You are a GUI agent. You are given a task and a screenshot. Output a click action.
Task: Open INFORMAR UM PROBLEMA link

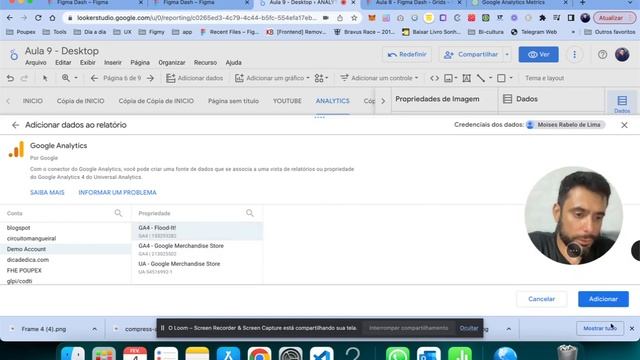(118, 192)
